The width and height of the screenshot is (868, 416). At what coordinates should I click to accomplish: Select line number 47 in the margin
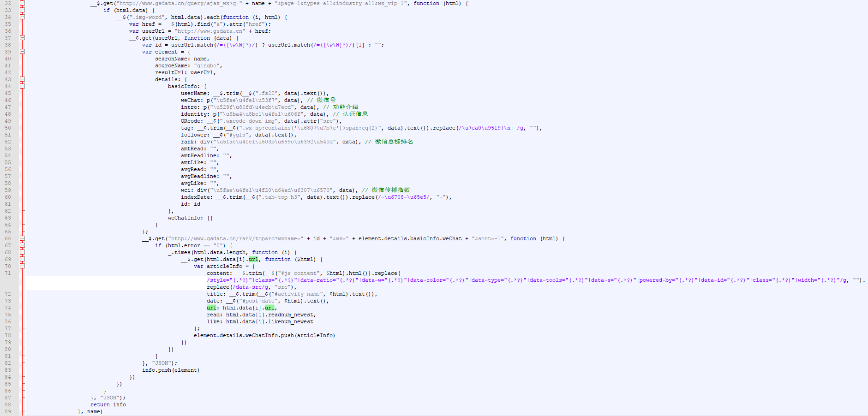8,107
